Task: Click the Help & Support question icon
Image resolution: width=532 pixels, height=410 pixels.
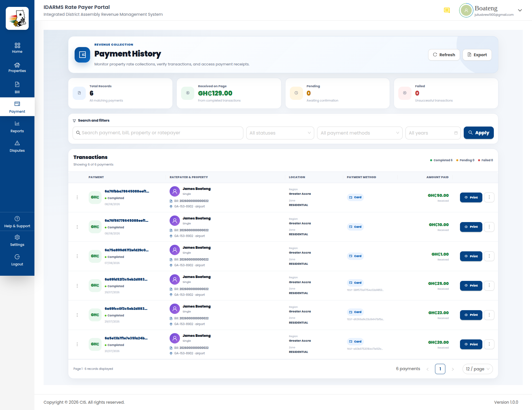Action: tap(17, 219)
